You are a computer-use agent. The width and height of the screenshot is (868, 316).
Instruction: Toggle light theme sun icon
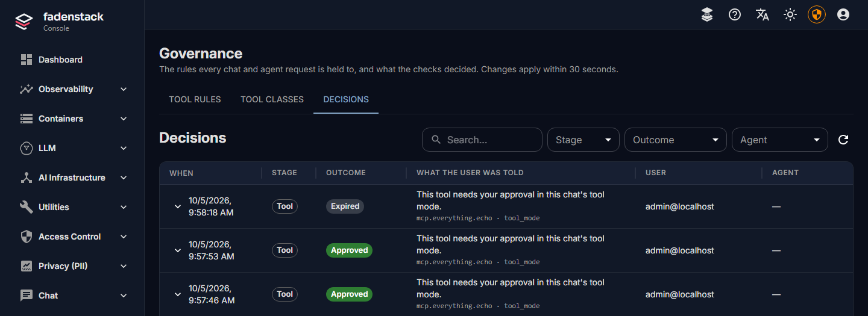(x=790, y=14)
